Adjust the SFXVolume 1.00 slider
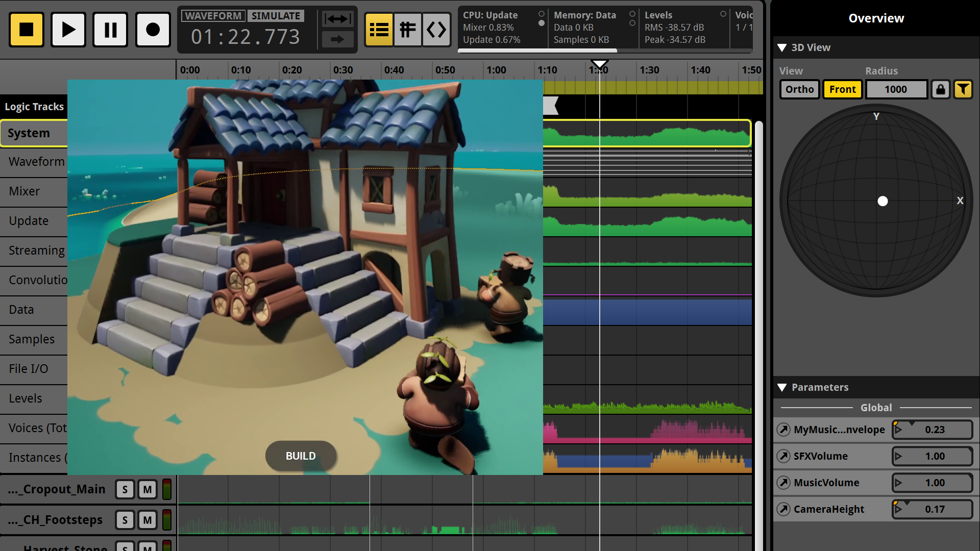The width and height of the screenshot is (980, 551). (x=932, y=456)
